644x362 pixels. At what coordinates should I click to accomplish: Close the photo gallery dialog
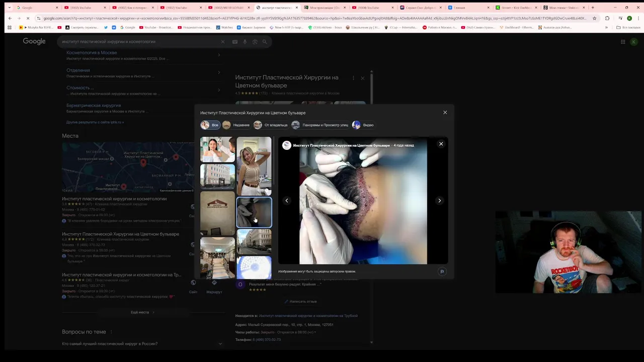[x=445, y=113]
